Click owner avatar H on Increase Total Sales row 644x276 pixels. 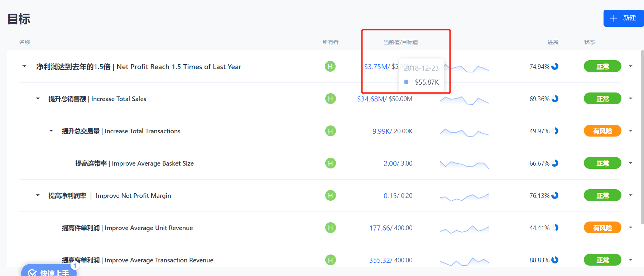(330, 99)
